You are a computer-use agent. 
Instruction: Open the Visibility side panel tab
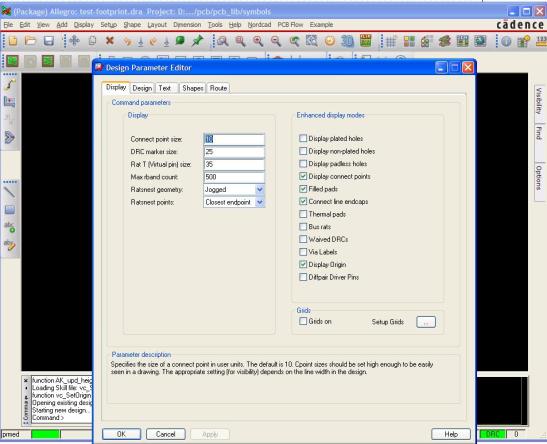539,103
